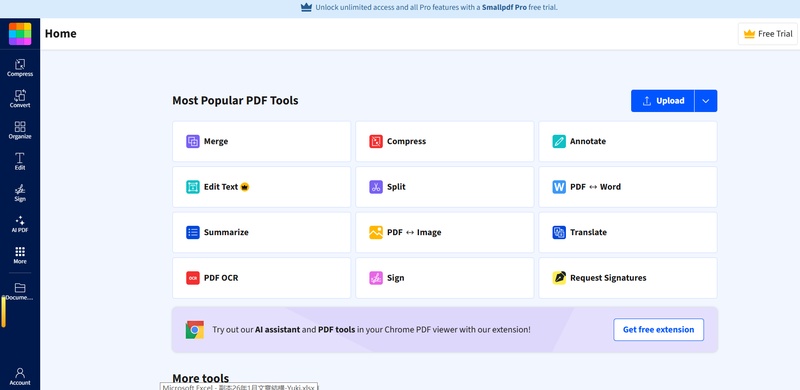Click the pink Sign tool icon
Image resolution: width=800 pixels, height=390 pixels.
pos(376,278)
